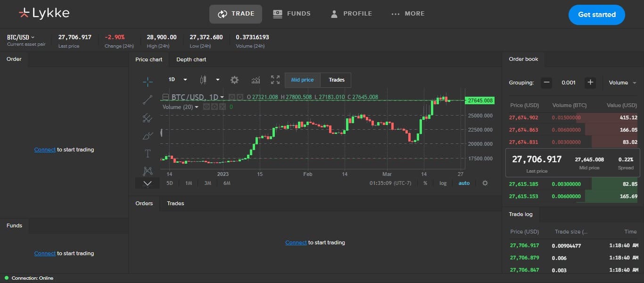Image resolution: width=644 pixels, height=283 pixels.
Task: Toggle auto price scaling
Action: 464,183
